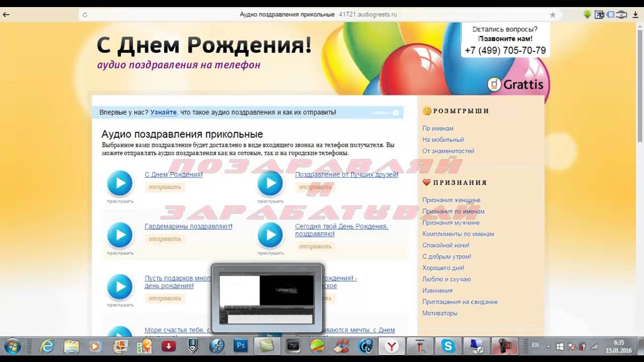Go back with the browser back arrow
Viewport: 644px width, 362px height.
pos(6,15)
